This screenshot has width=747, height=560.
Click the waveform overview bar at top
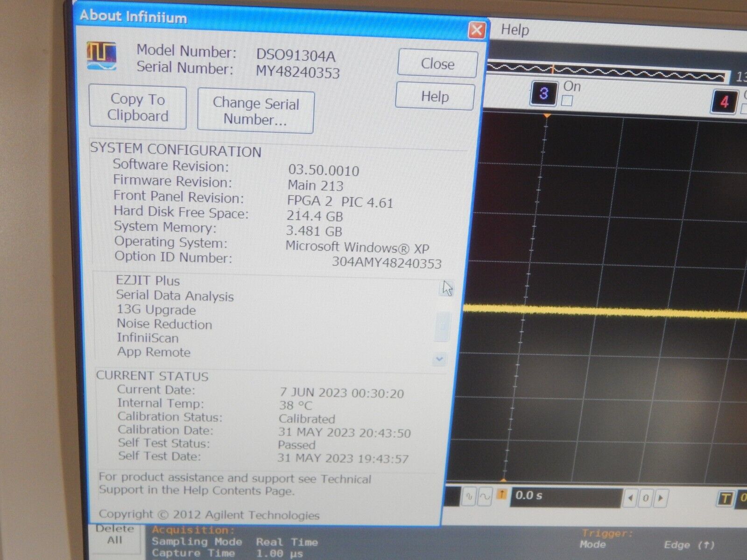[x=607, y=70]
